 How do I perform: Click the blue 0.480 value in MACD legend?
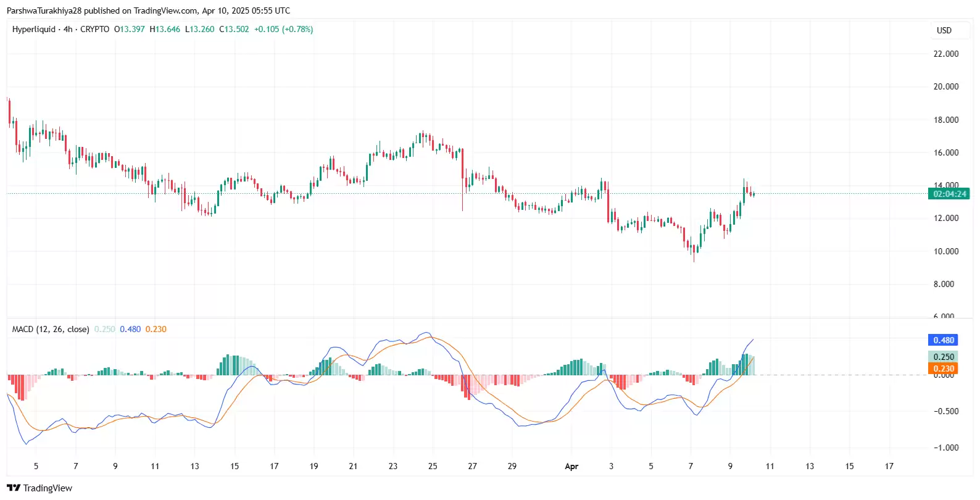(x=130, y=329)
